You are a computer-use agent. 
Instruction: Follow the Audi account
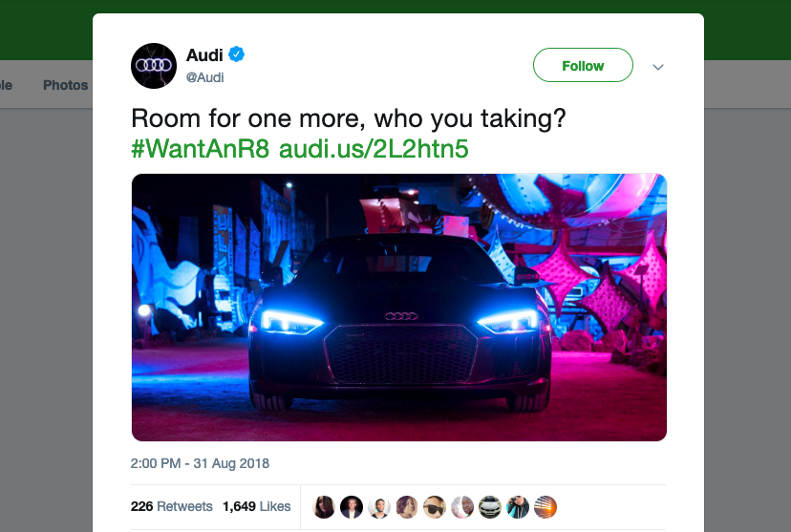point(583,65)
